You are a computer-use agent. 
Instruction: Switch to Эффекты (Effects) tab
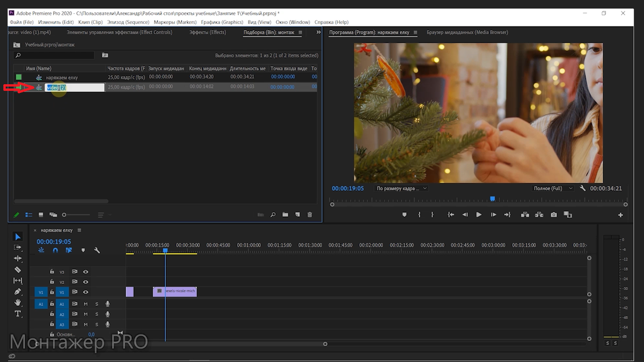[208, 33]
